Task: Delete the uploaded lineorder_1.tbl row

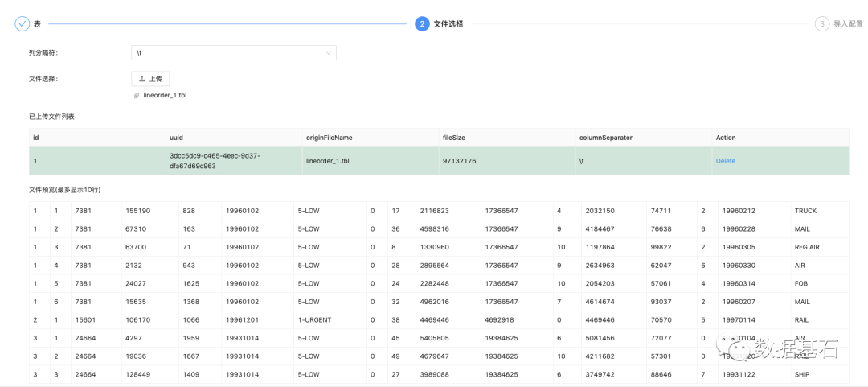Action: 725,161
